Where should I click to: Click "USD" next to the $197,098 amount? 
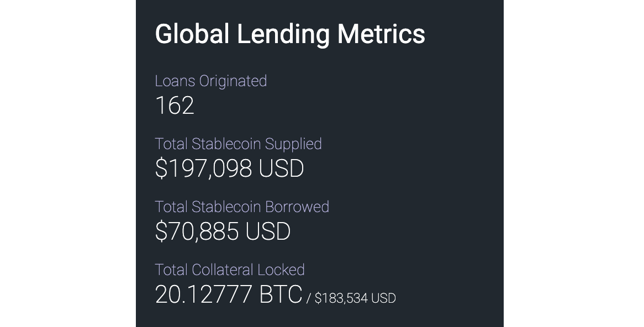[x=281, y=168]
